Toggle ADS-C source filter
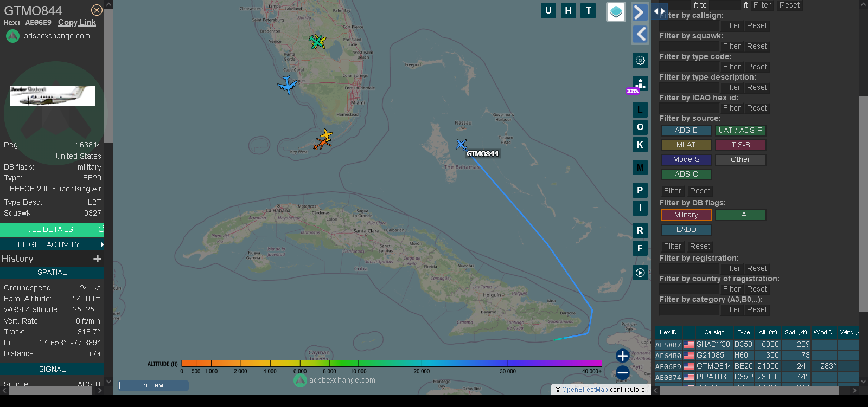Image resolution: width=868 pixels, height=407 pixels. (x=686, y=175)
